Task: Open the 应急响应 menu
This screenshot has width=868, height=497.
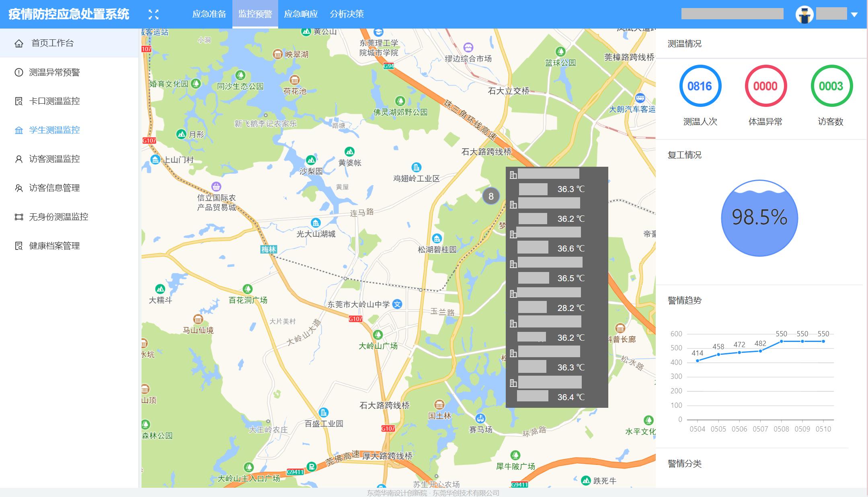Action: (x=301, y=14)
